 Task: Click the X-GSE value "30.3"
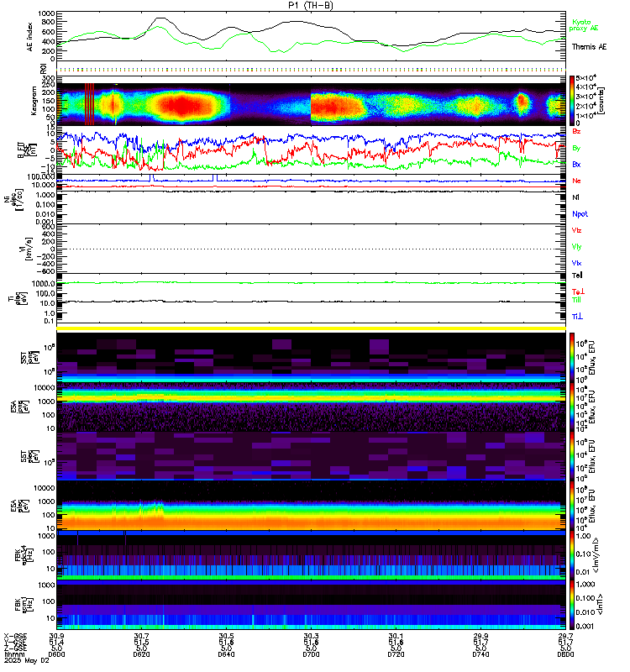point(311,636)
